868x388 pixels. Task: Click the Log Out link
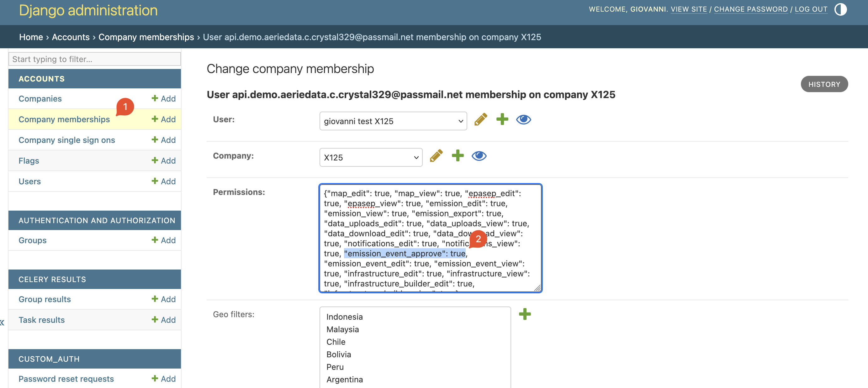(811, 9)
